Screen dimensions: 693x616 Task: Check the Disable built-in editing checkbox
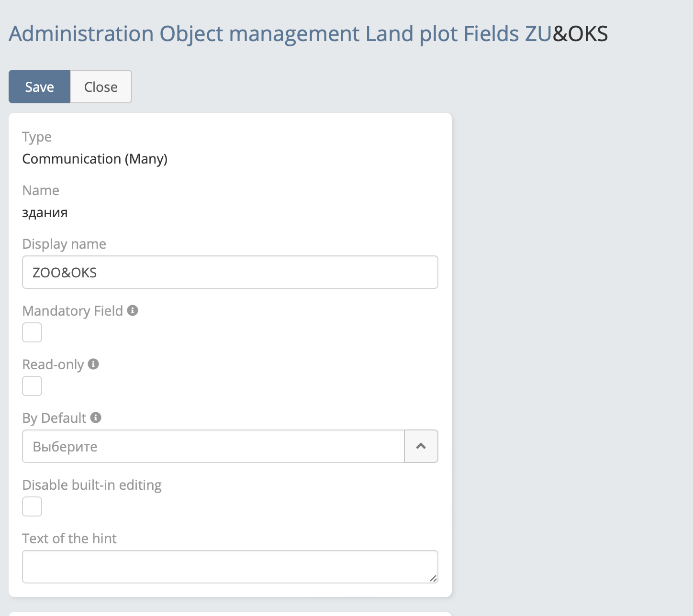(x=32, y=506)
